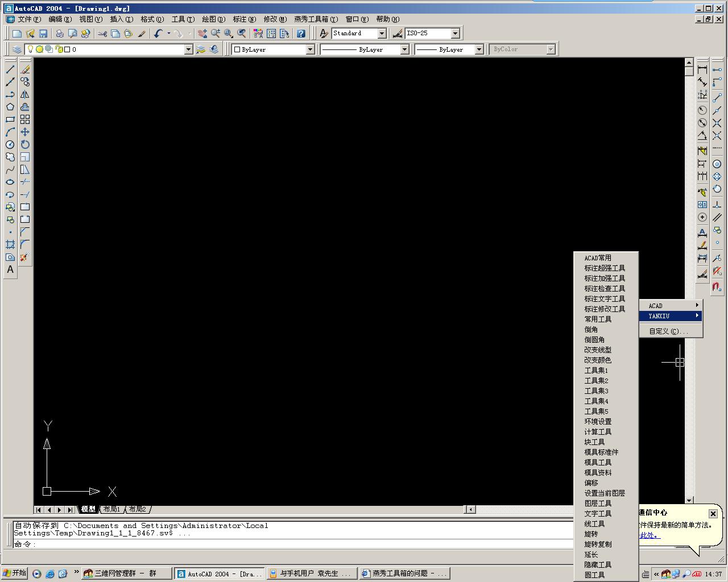Open the ByLayer color control dropdown
Viewport: 728px width, 582px height.
tap(311, 49)
